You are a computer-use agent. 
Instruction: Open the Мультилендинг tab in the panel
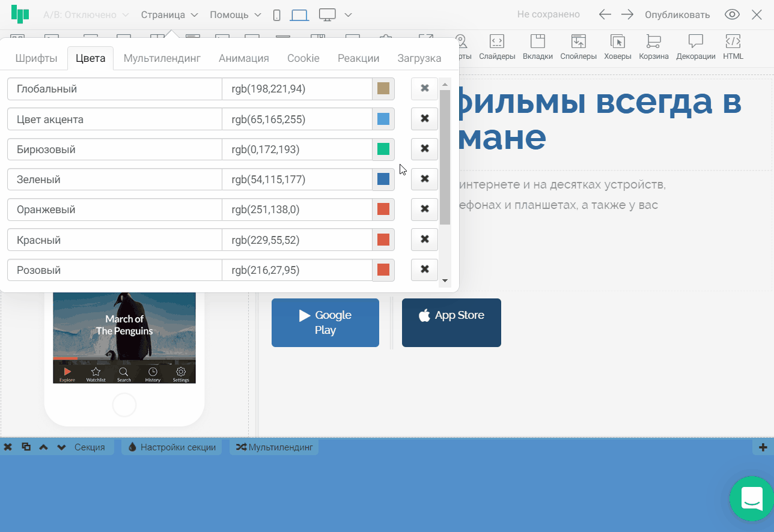(x=162, y=58)
